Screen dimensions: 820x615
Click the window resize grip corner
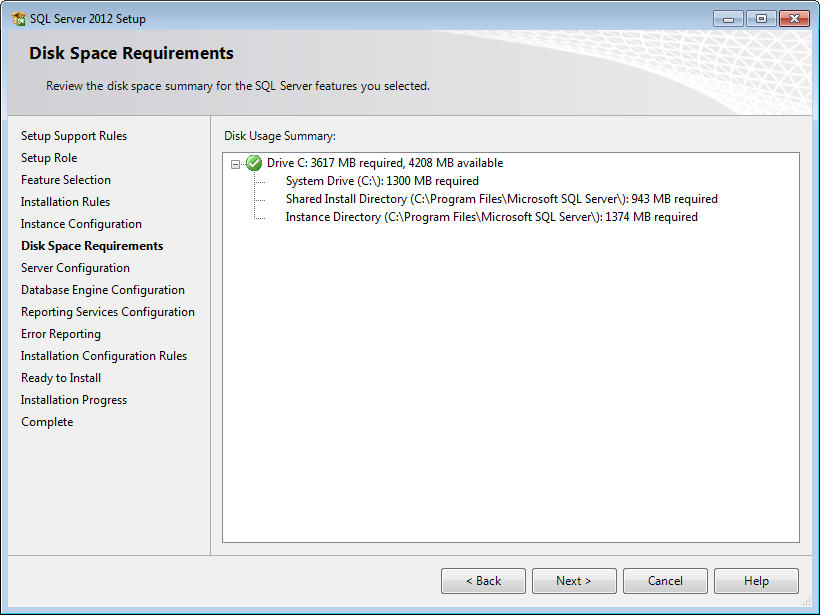pos(806,602)
